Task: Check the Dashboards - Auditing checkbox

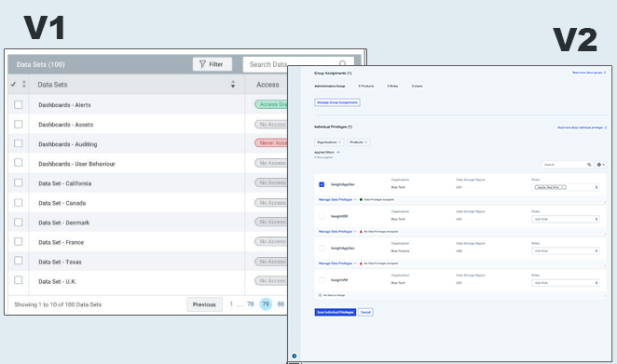Action: [18, 143]
